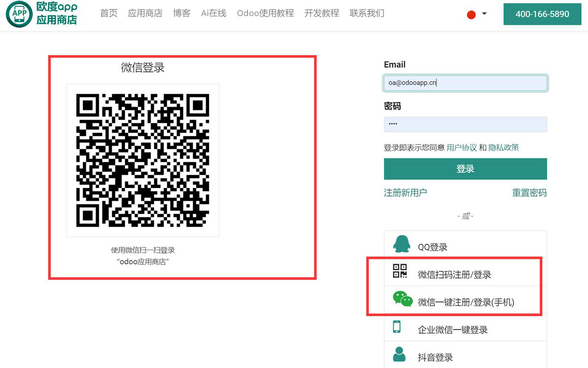This screenshot has width=588, height=368.
Task: Open Ai在线 navigation item
Action: tap(214, 13)
